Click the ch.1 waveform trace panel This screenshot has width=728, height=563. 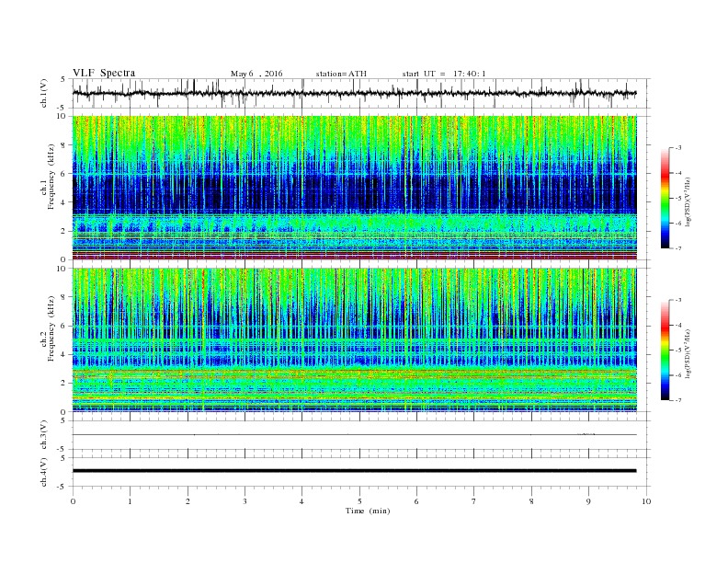[x=361, y=93]
